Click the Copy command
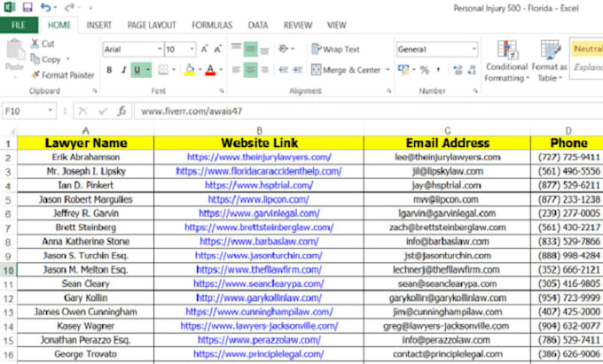The width and height of the screenshot is (603, 364). pos(46,59)
